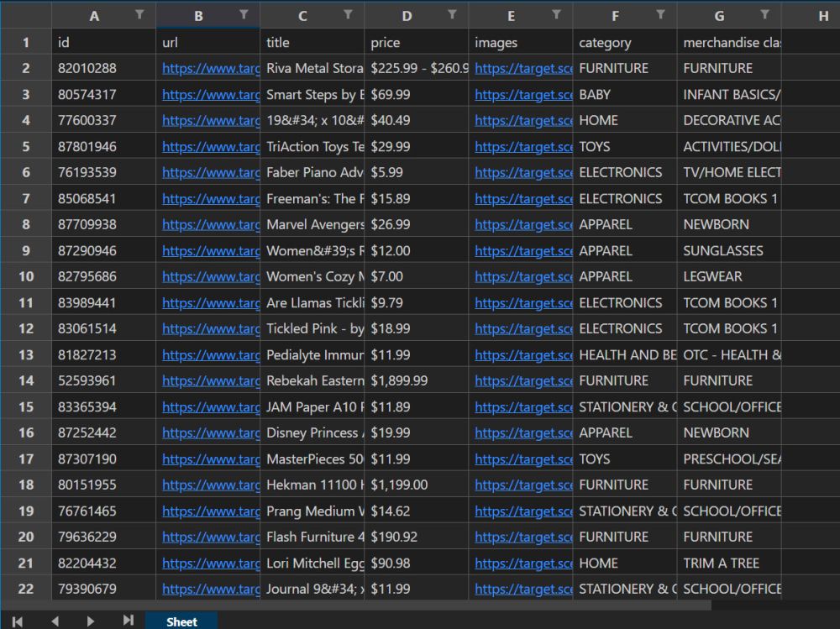This screenshot has height=629, width=840.
Task: Select cell with id 76761465
Action: click(x=104, y=511)
